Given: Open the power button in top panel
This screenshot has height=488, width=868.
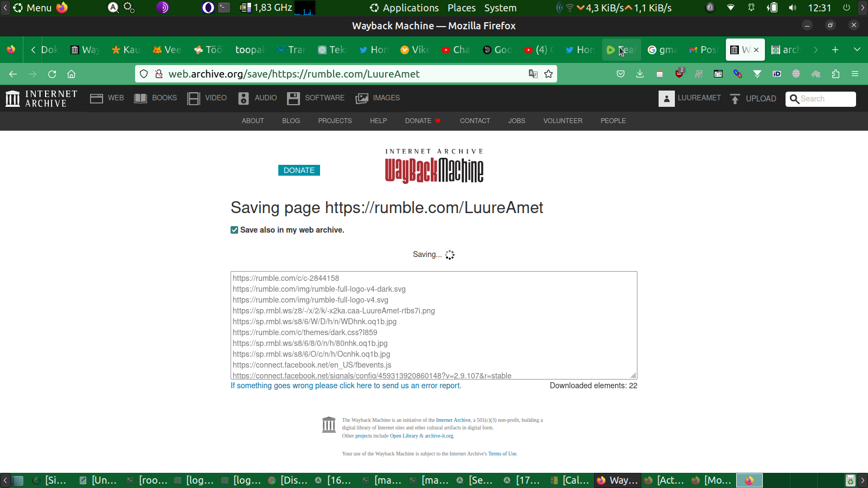Looking at the screenshot, I should click(x=846, y=8).
